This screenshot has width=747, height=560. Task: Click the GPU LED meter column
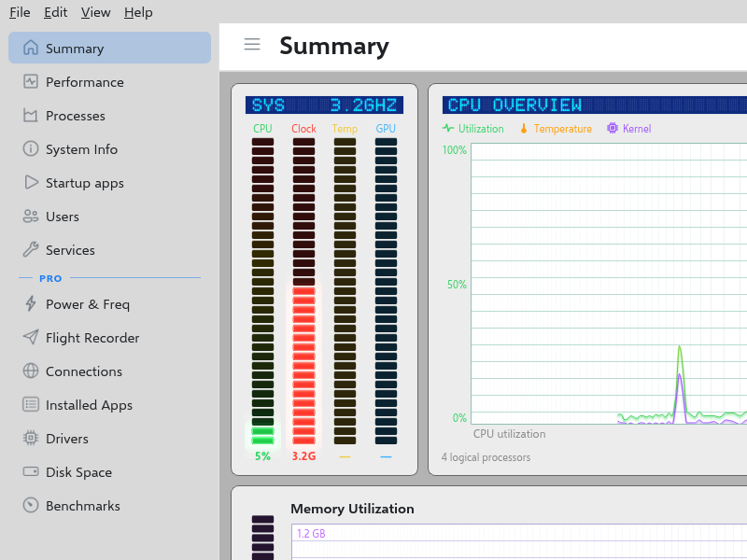click(x=386, y=291)
